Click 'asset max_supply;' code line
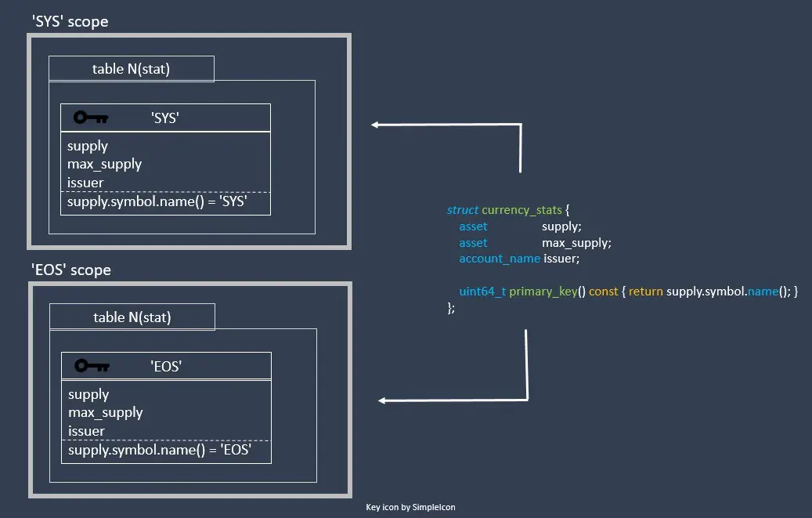 tap(535, 243)
